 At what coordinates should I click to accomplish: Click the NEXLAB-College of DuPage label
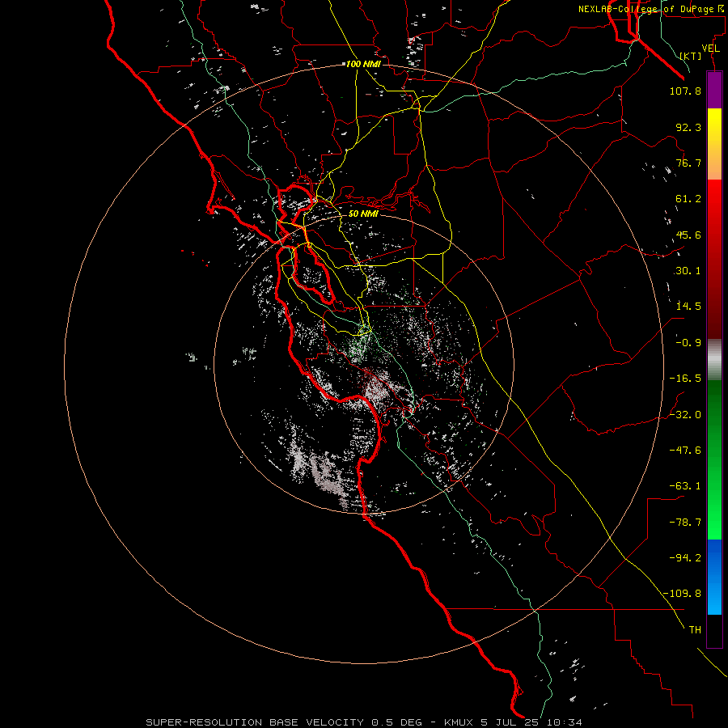pos(651,9)
